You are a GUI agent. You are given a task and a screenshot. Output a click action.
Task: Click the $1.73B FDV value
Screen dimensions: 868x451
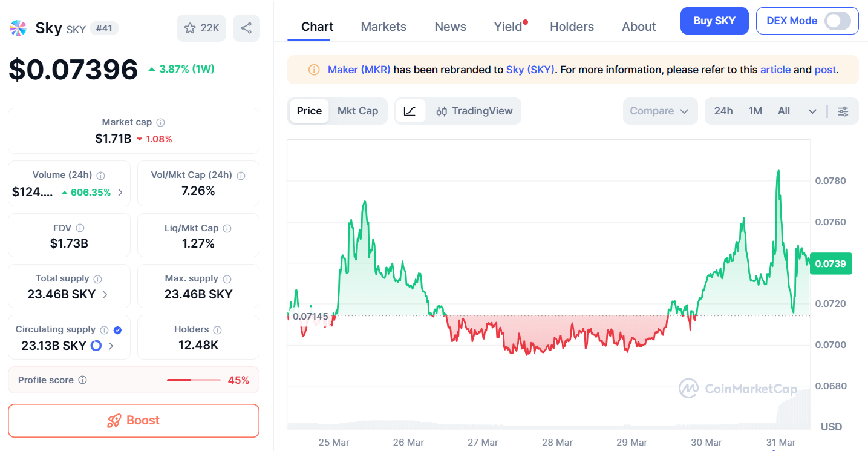[69, 244]
